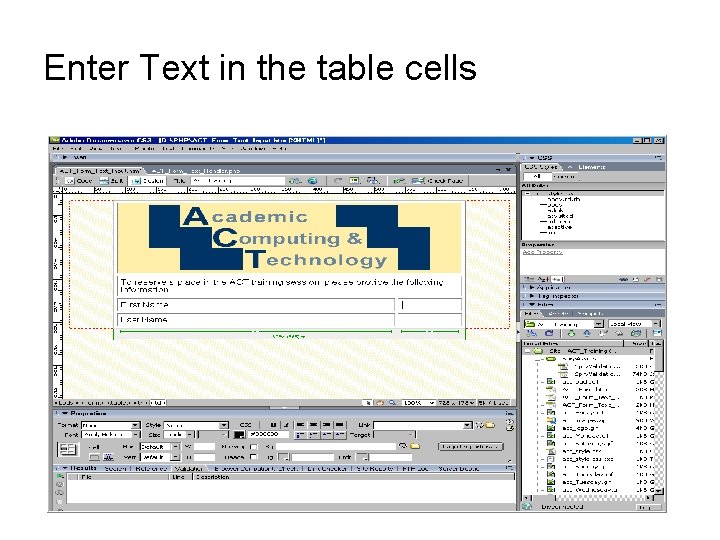
Task: Select the All mode button in CSS Styles
Action: point(537,177)
